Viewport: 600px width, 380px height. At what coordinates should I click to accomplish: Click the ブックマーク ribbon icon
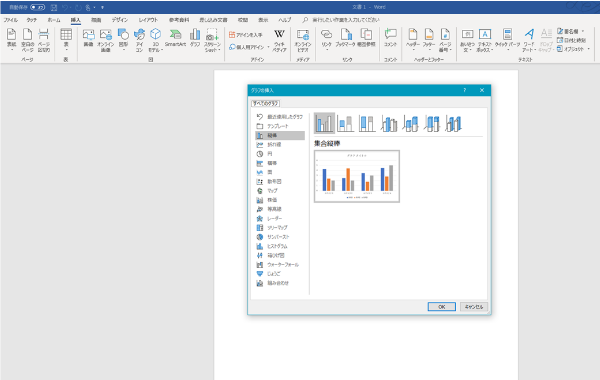[346, 38]
